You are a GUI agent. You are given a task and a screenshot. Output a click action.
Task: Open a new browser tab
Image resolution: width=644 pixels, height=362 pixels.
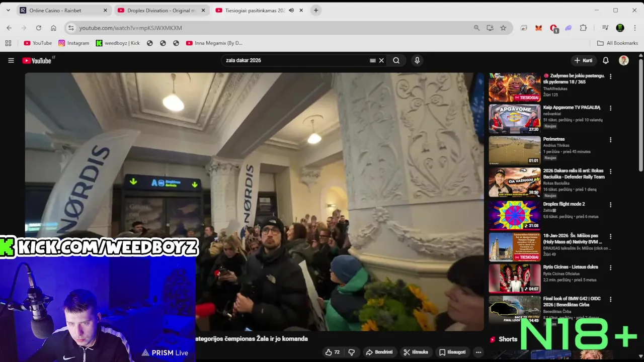pos(316,10)
